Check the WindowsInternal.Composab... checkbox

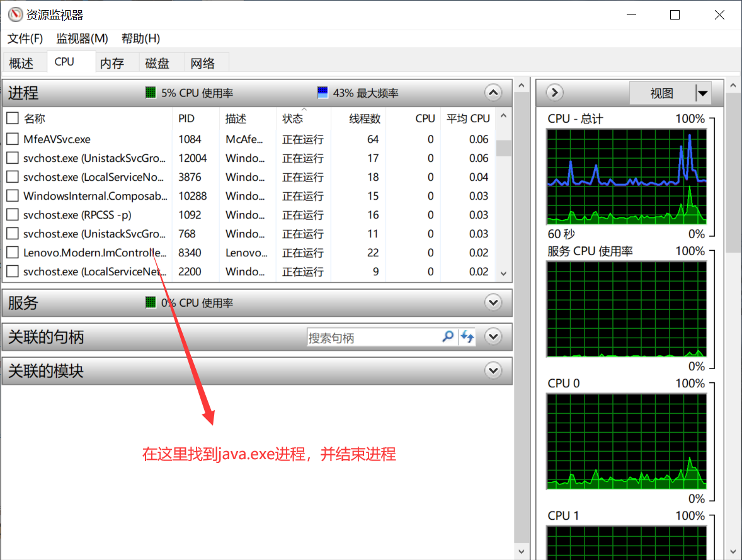point(13,195)
